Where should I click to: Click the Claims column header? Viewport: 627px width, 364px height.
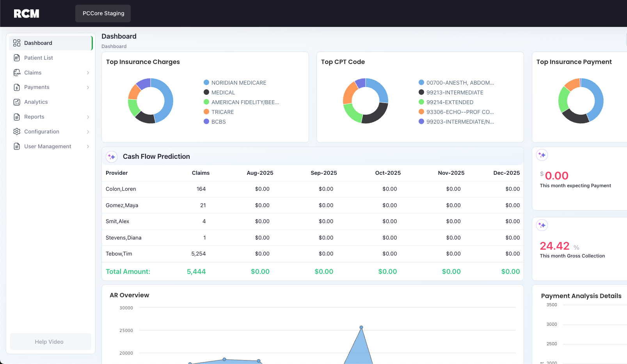point(201,173)
